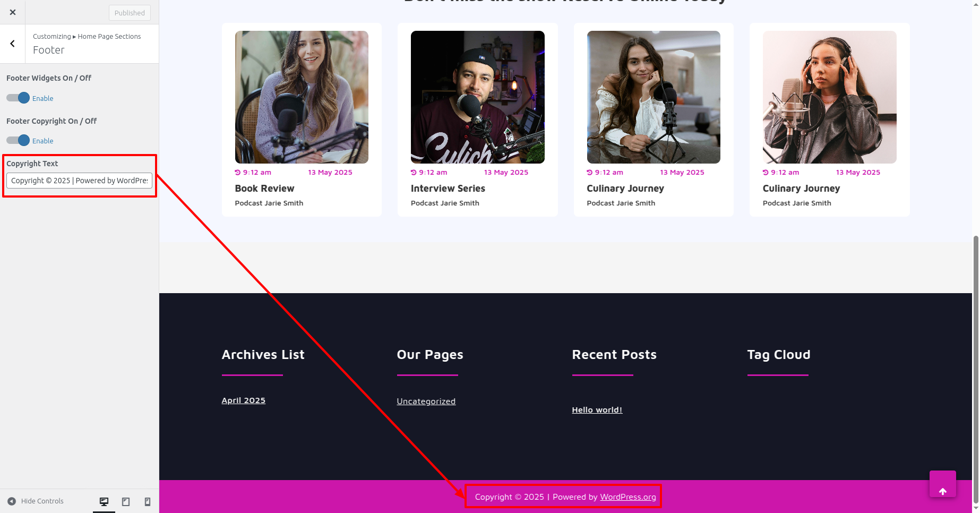Viewport: 980px width, 513px height.
Task: Switch to tablet preview icon
Action: coord(126,501)
